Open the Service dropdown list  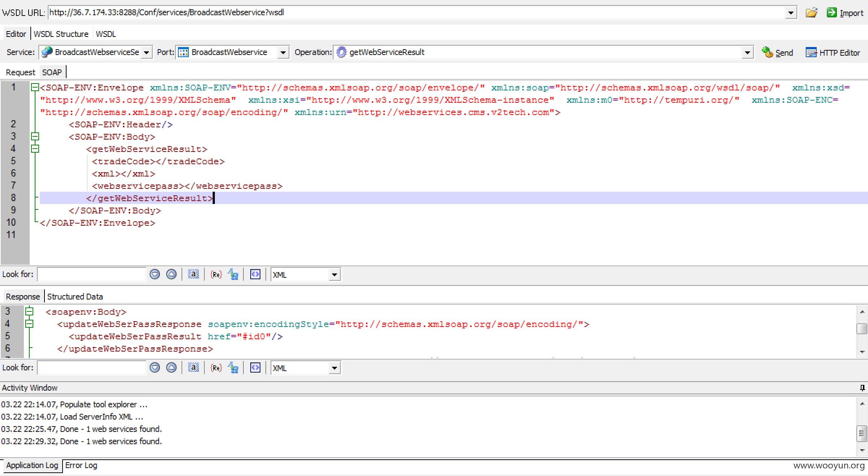146,53
